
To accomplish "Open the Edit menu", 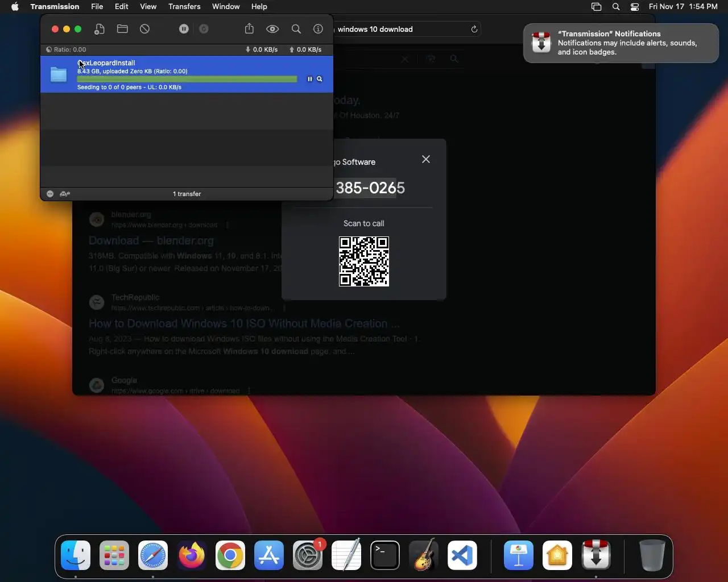I will pos(122,6).
